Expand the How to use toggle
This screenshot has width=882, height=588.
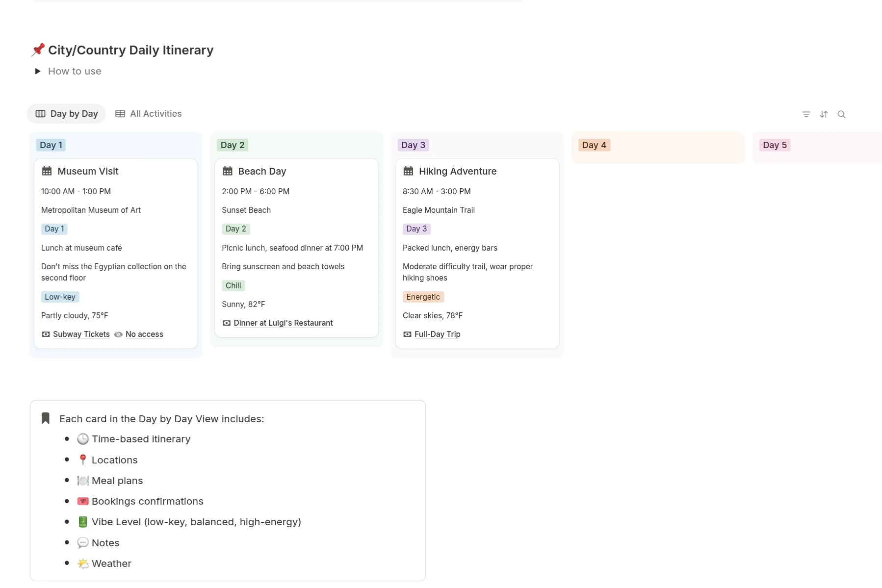[38, 71]
